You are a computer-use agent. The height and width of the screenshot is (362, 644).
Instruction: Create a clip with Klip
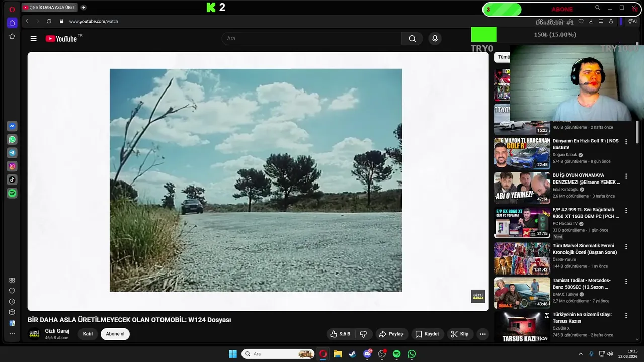pos(459,334)
